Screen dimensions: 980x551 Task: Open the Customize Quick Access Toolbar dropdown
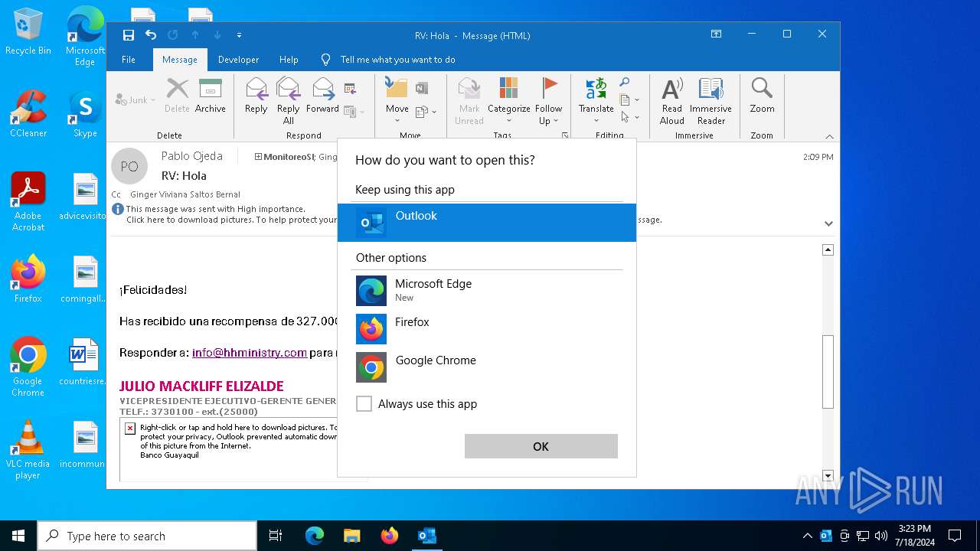point(239,35)
